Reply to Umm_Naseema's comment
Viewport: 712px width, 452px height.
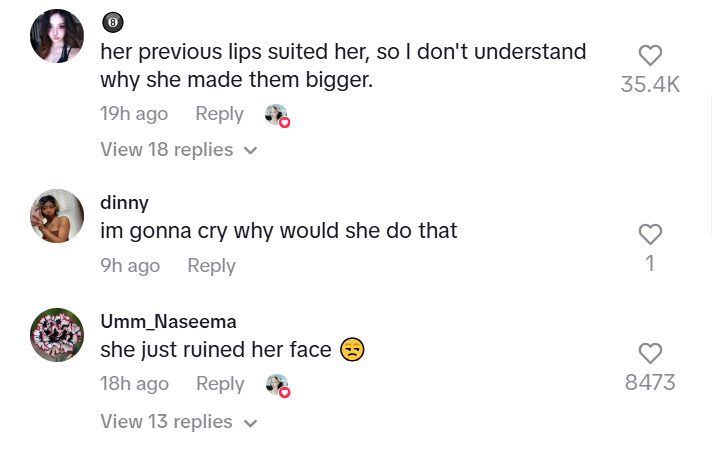click(220, 384)
